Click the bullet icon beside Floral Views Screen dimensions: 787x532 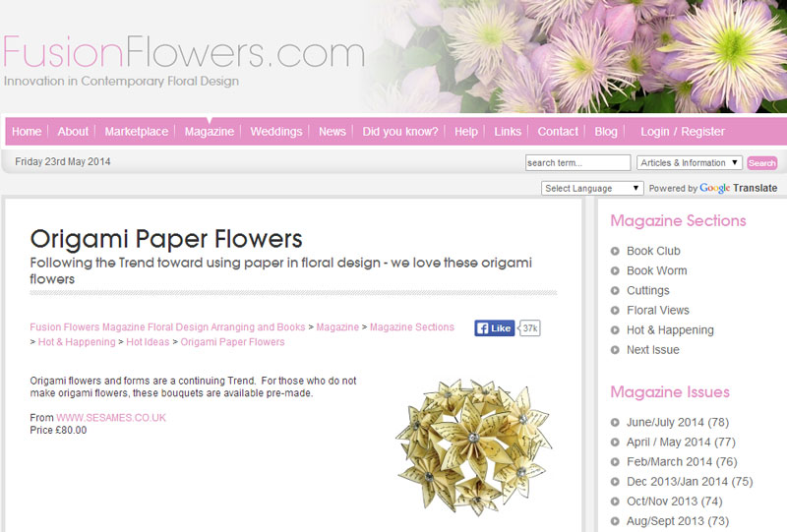(615, 311)
